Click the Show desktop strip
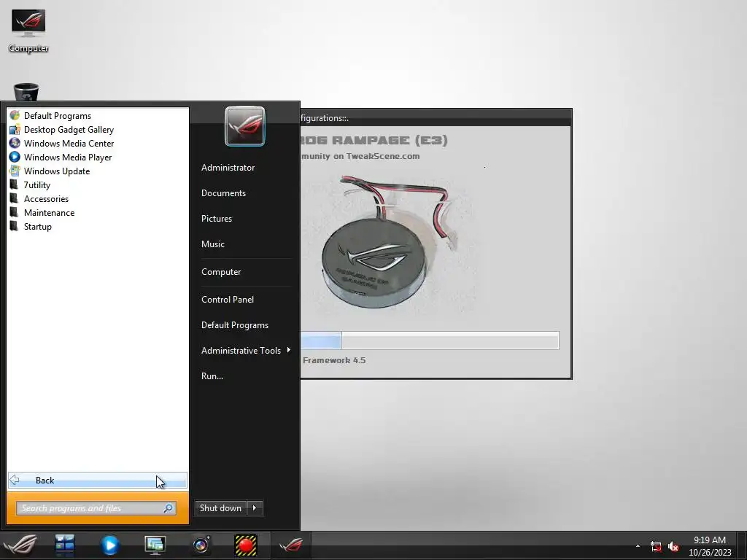The height and width of the screenshot is (560, 747). pos(742,545)
